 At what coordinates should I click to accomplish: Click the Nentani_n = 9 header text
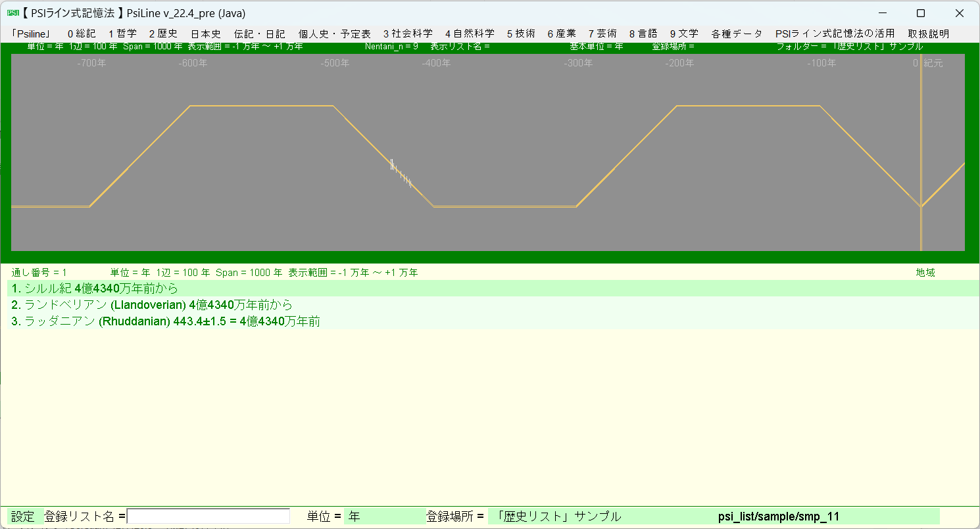[391, 47]
